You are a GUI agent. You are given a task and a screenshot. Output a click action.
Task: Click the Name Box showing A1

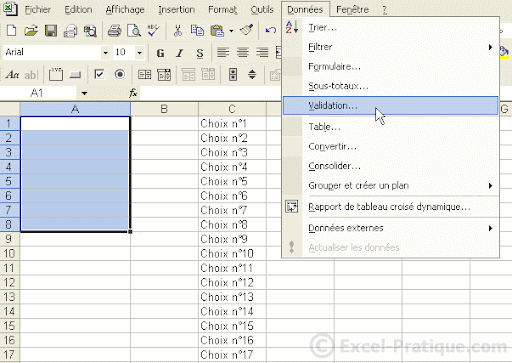coord(38,93)
